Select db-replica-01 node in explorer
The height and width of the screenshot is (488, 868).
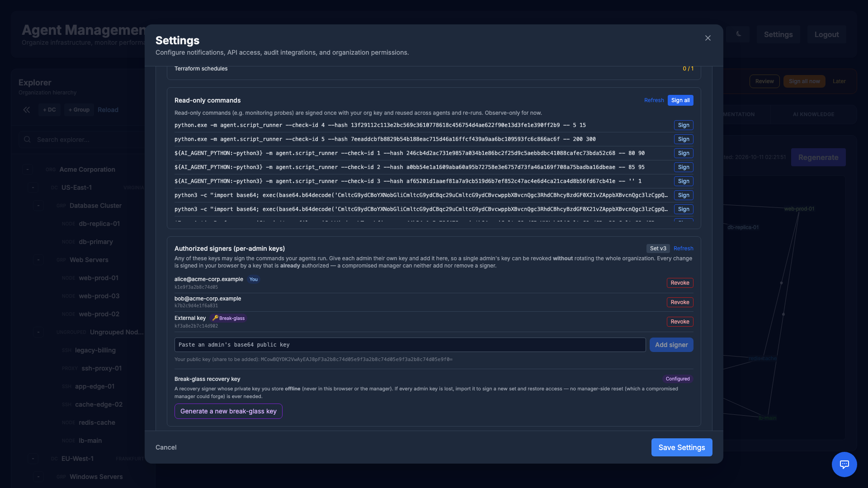pyautogui.click(x=99, y=224)
